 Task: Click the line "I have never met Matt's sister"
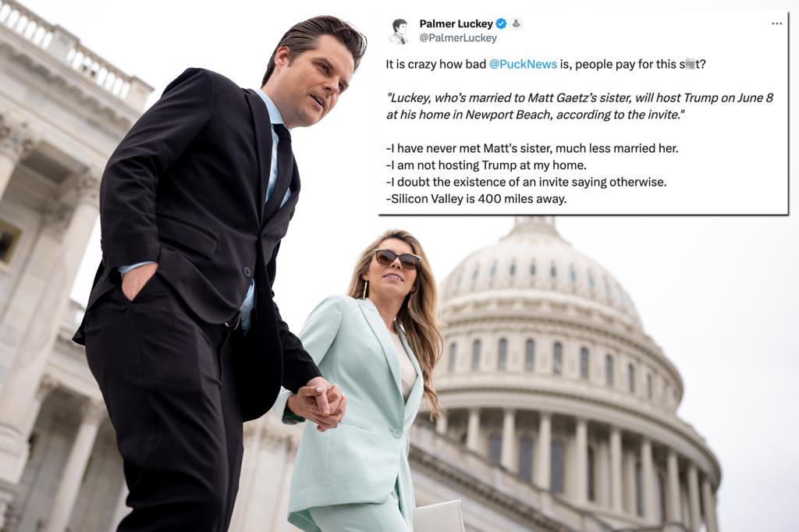click(x=532, y=148)
